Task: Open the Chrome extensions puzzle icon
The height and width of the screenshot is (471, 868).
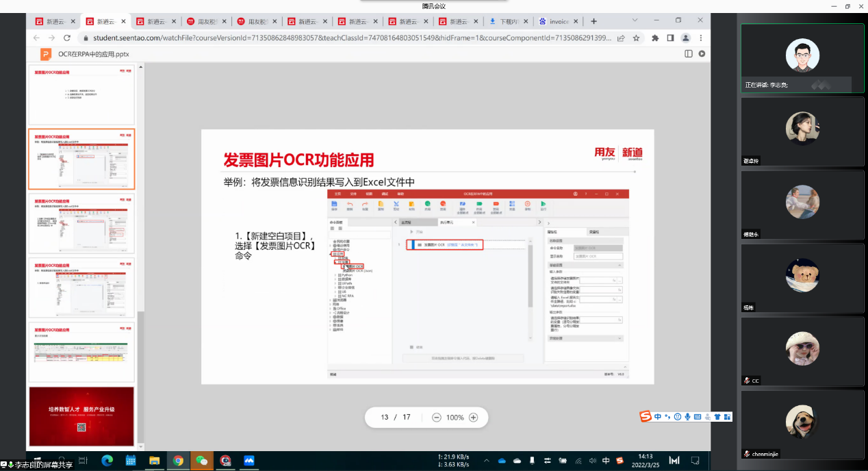Action: coord(655,38)
